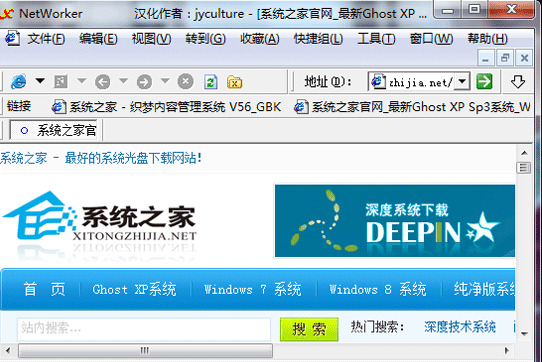Click the Refresh page icon
The height and width of the screenshot is (362, 542).
click(211, 82)
